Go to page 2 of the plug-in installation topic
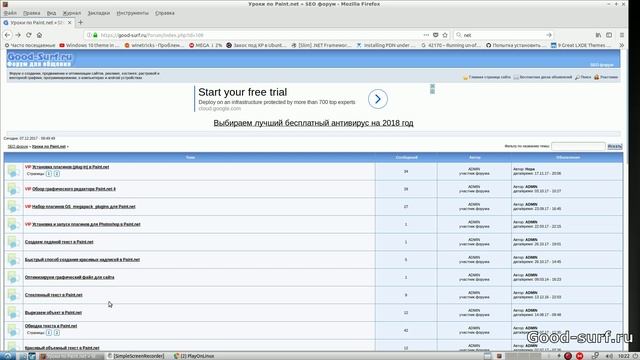Image resolution: width=640 pixels, height=360 pixels. (x=57, y=174)
